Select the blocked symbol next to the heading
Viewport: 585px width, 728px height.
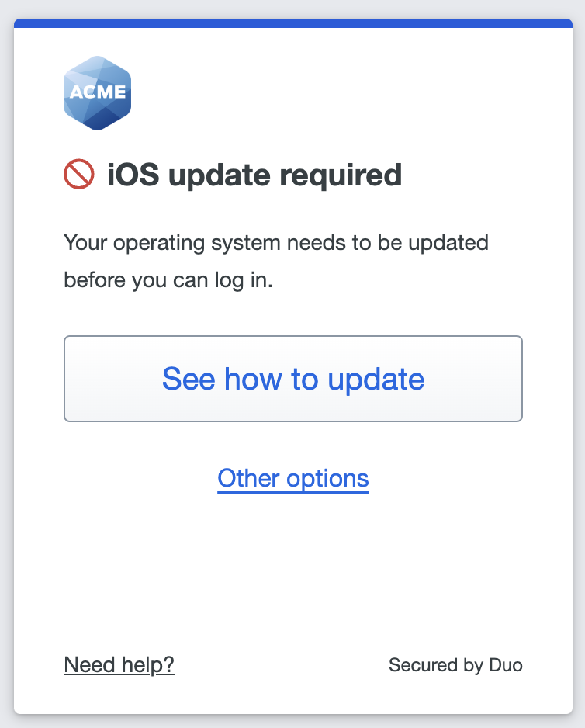click(x=78, y=174)
